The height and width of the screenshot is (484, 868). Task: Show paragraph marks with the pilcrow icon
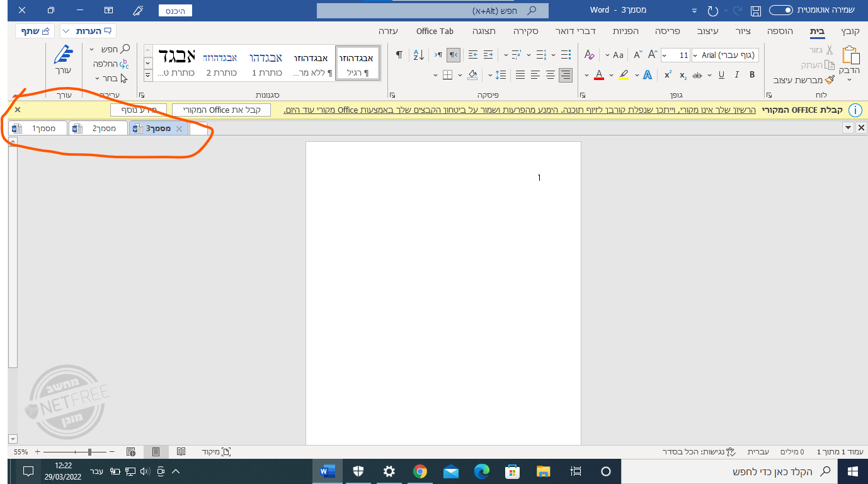click(x=399, y=55)
